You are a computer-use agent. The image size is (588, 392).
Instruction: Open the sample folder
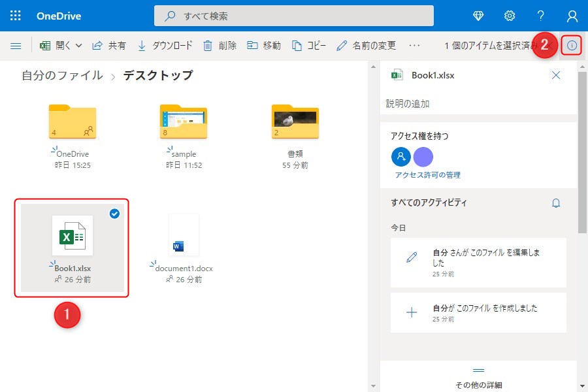coord(184,124)
